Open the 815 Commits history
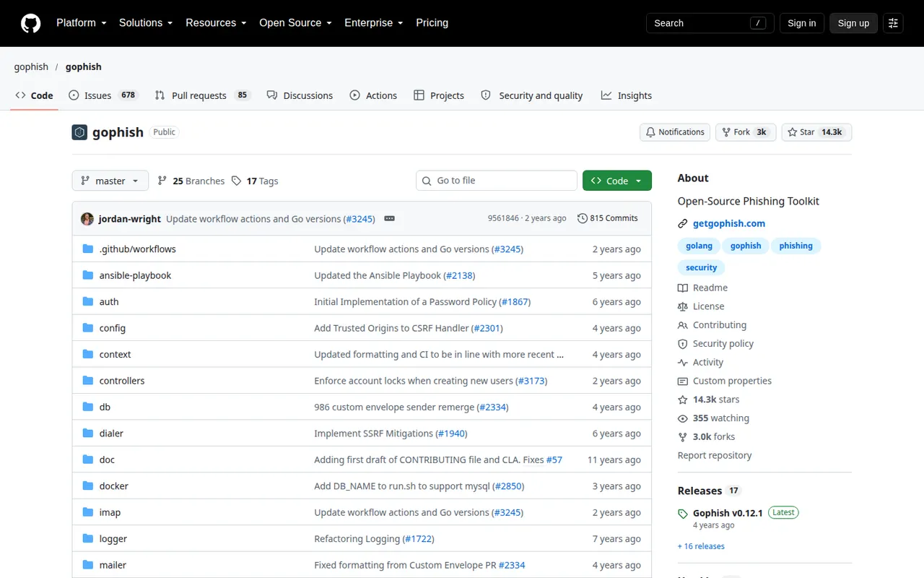This screenshot has width=924, height=578. tap(608, 218)
